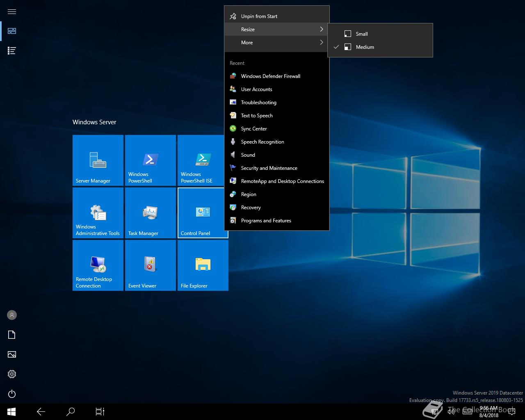This screenshot has width=525, height=420.
Task: Open the Power options icon
Action: click(12, 394)
